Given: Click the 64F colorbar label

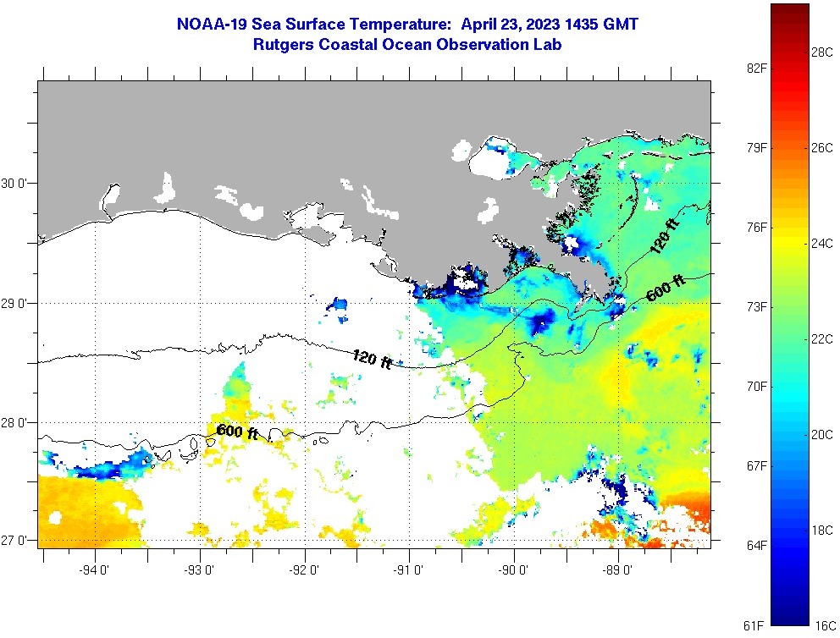Looking at the screenshot, I should (x=756, y=546).
